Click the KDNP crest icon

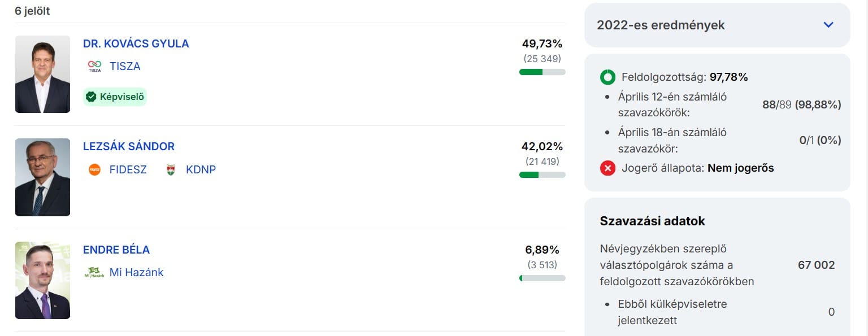click(171, 169)
